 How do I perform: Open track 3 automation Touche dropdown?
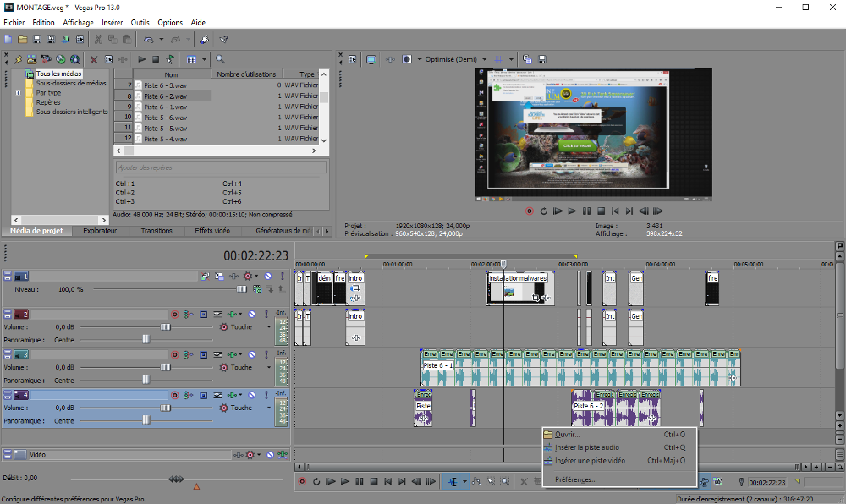pos(269,367)
